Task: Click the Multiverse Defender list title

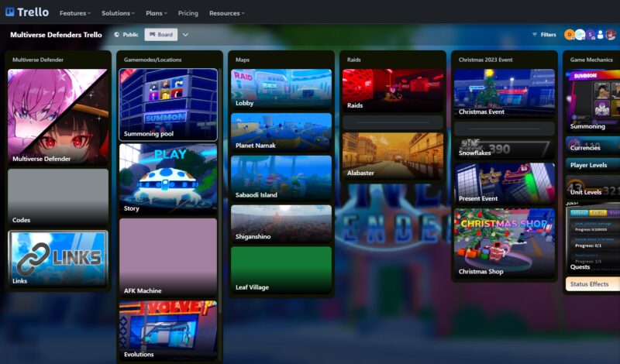Action: (x=38, y=60)
